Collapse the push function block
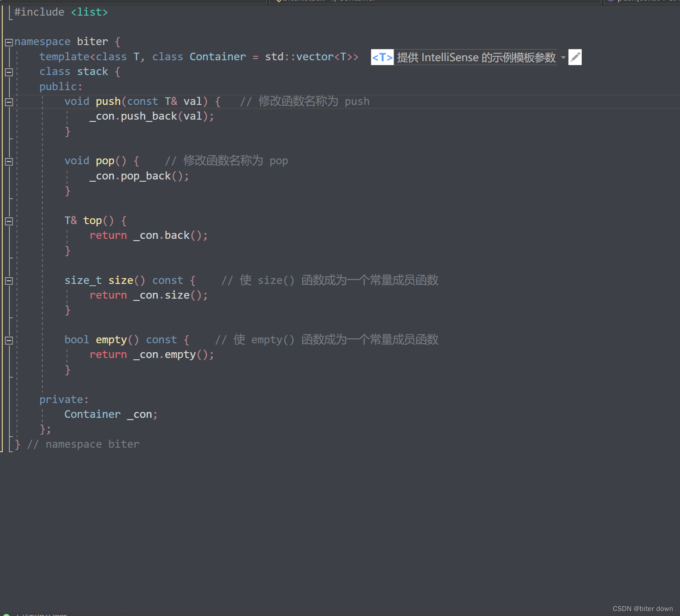The image size is (680, 616). click(x=8, y=102)
